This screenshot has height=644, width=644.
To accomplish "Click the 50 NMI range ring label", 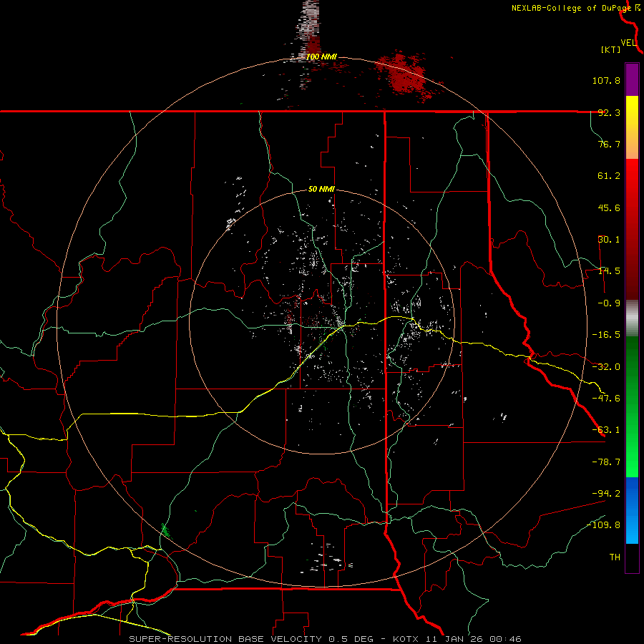I will click(x=321, y=190).
